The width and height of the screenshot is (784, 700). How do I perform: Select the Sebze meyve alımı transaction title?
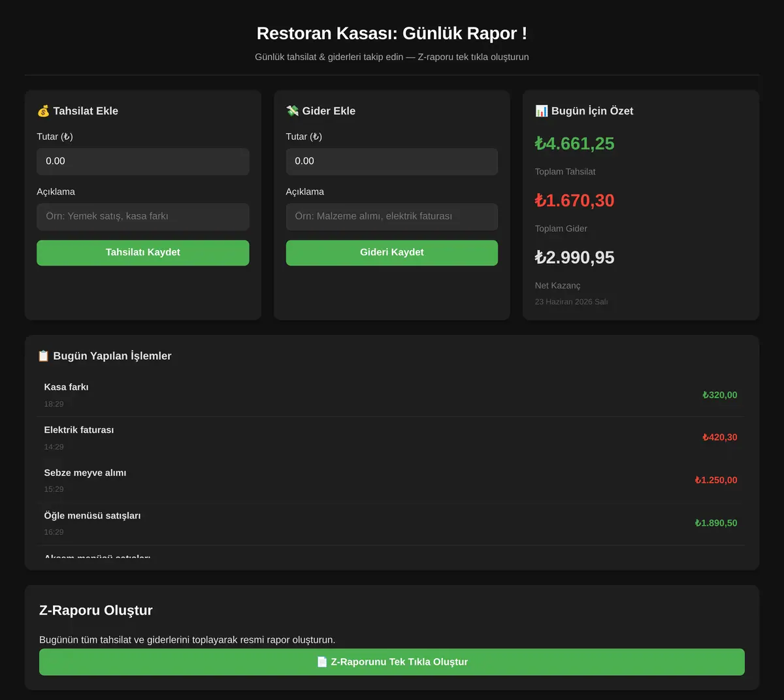(x=86, y=473)
